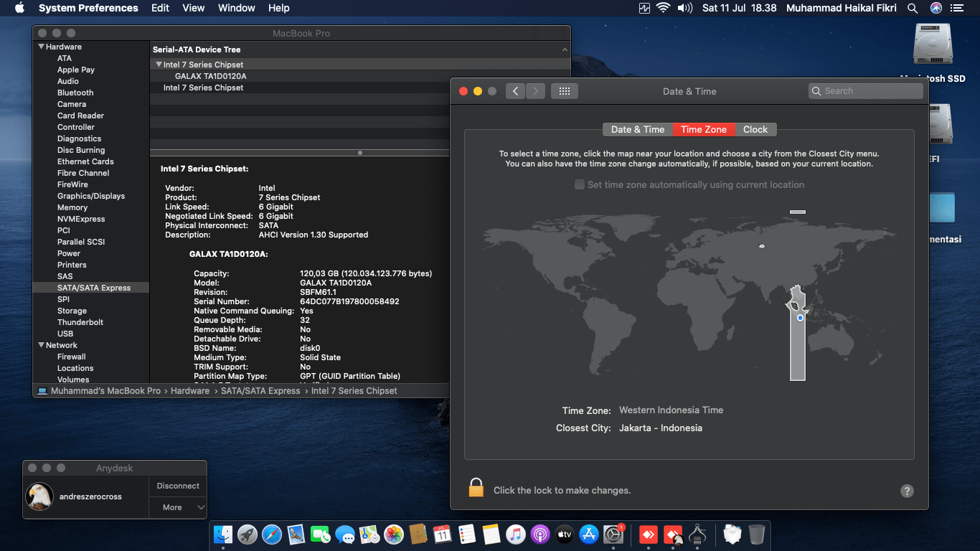Screen dimensions: 980x551
Task: Open the Edit menu
Action: point(161,8)
